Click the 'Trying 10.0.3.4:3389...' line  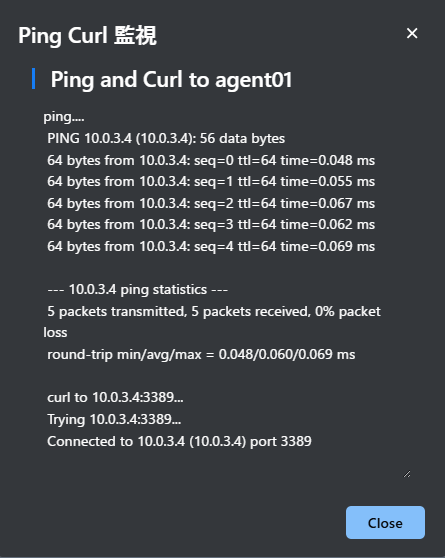click(x=114, y=420)
